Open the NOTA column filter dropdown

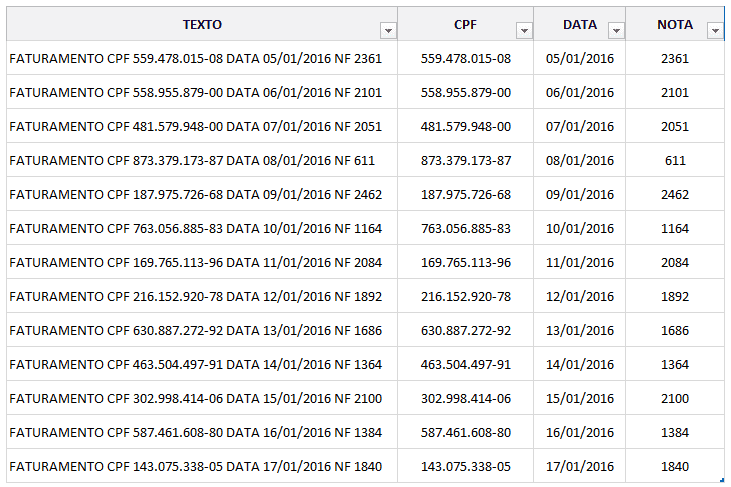pyautogui.click(x=714, y=30)
